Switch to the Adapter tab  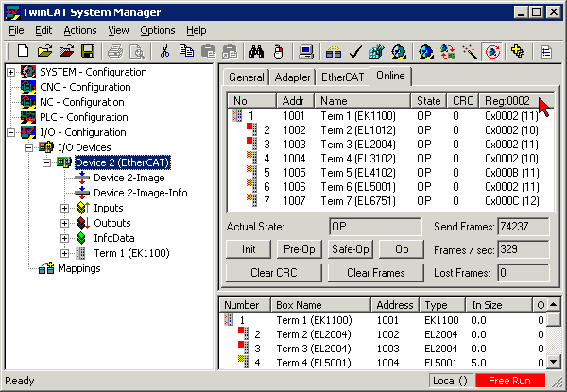point(294,77)
